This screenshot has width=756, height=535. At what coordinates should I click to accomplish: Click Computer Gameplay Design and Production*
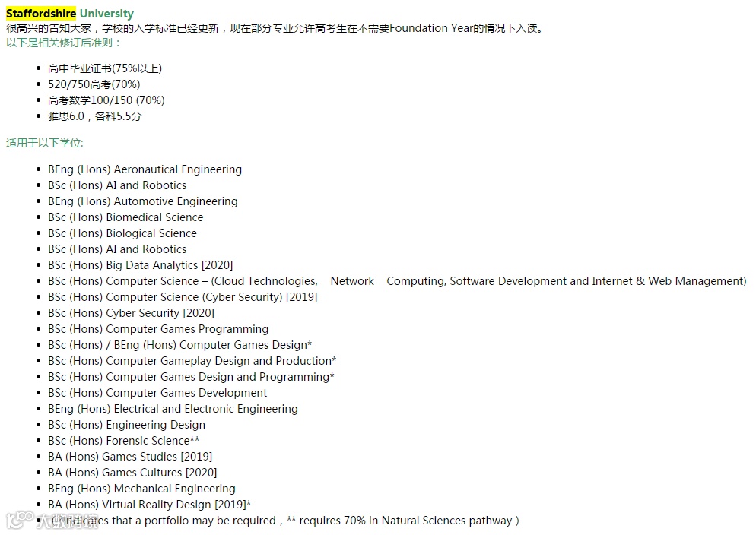192,360
